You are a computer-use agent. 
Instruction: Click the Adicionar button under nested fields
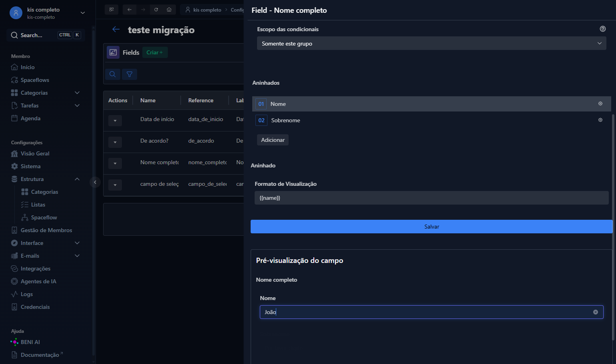[273, 140]
